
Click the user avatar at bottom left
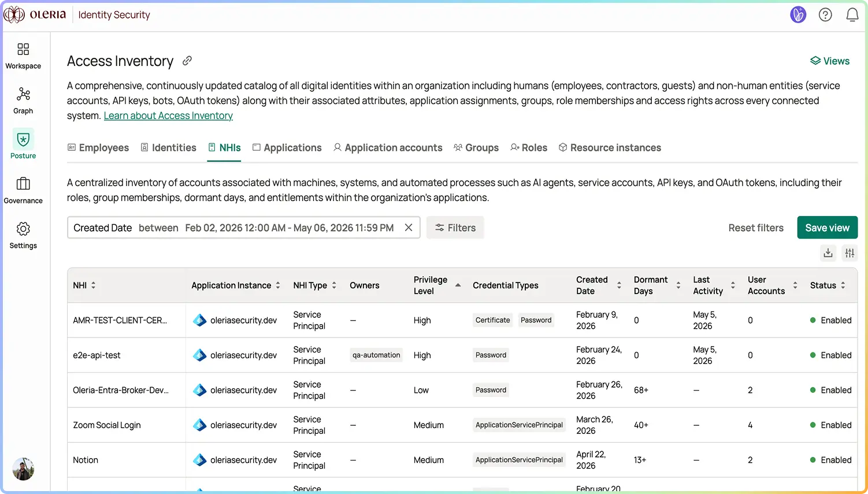(x=23, y=469)
